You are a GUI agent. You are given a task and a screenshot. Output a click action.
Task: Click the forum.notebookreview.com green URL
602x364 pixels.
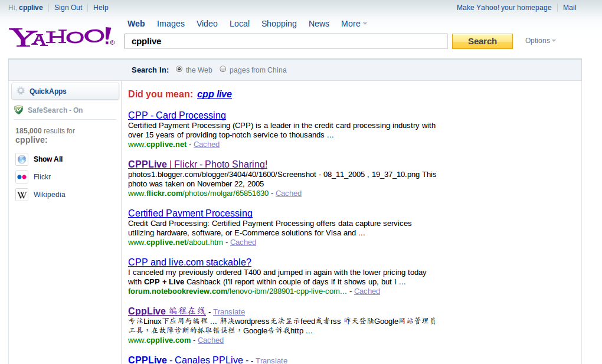237,291
